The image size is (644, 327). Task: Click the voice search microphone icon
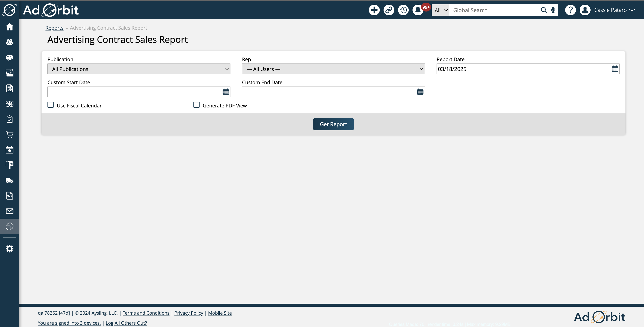point(553,10)
